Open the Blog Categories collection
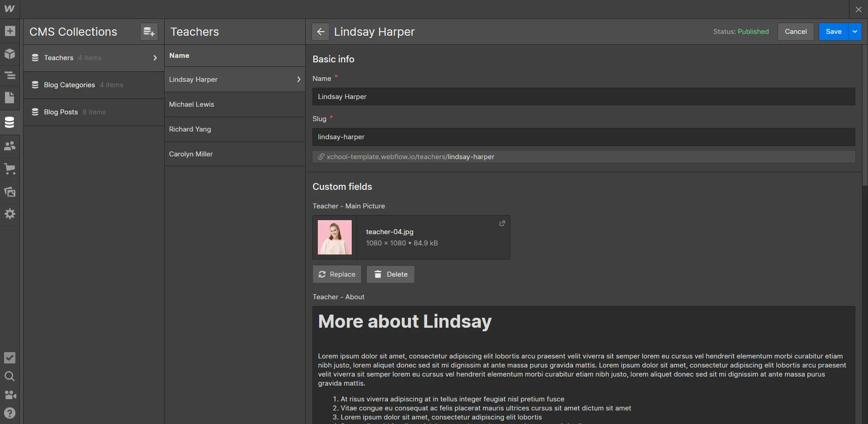This screenshot has height=424, width=868. click(70, 85)
